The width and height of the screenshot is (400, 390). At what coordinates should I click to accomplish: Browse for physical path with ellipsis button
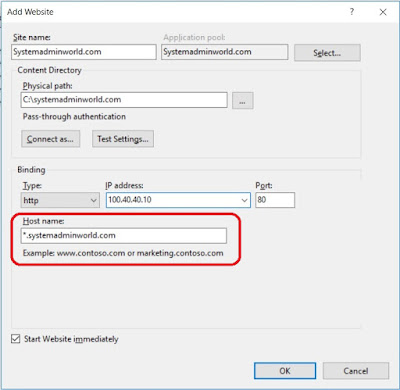pyautogui.click(x=243, y=101)
